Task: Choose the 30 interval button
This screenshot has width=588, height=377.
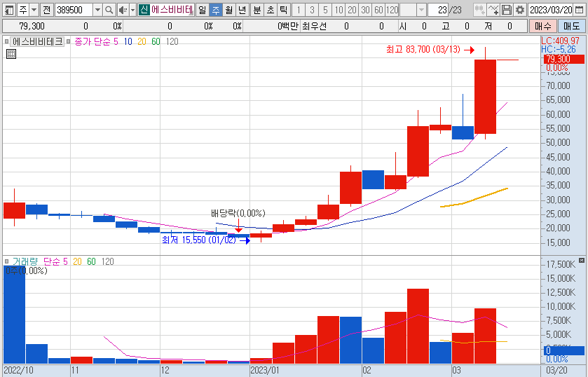Action: tap(365, 10)
